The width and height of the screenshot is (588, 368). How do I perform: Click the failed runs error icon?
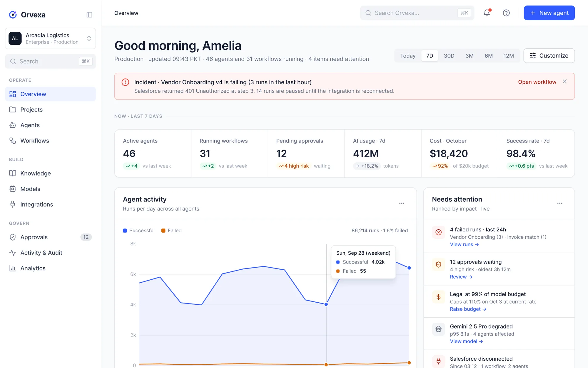438,232
